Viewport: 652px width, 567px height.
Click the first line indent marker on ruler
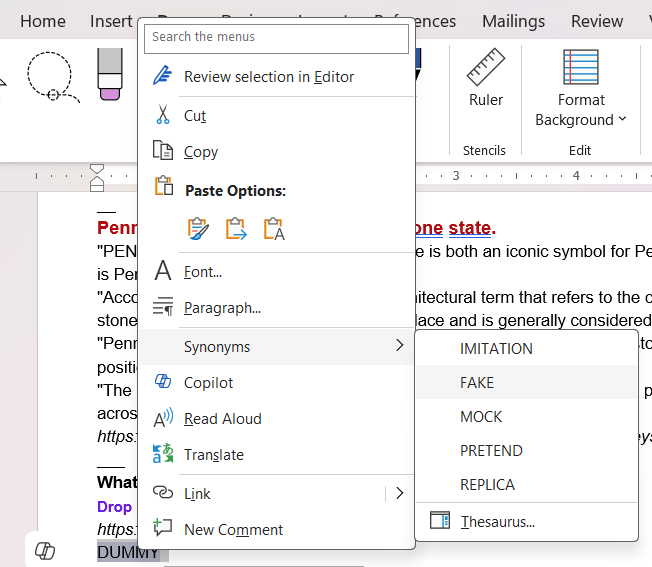click(97, 169)
